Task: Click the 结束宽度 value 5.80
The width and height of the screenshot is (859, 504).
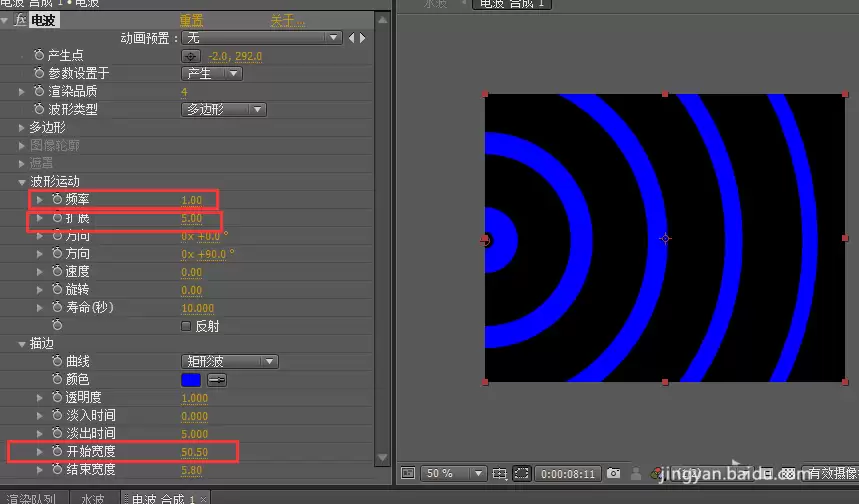Action: pyautogui.click(x=192, y=470)
